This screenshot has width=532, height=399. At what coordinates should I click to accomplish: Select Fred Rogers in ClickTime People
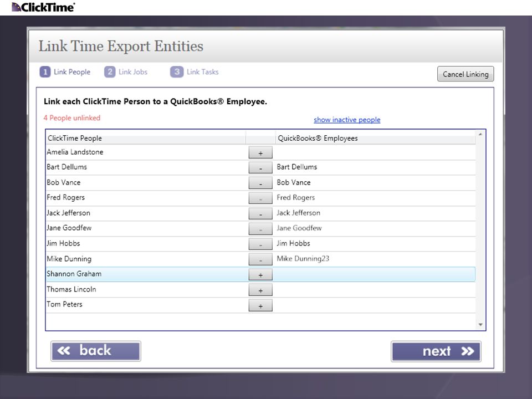[65, 197]
